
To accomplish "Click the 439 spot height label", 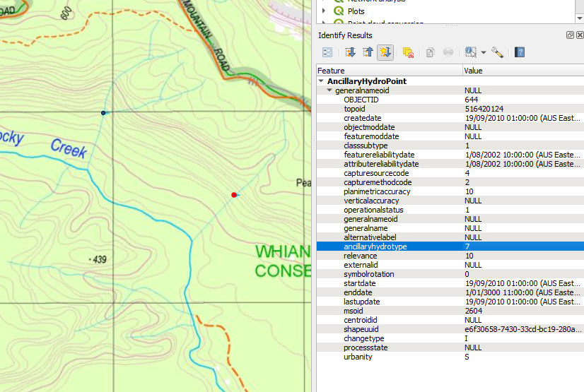I will point(100,259).
